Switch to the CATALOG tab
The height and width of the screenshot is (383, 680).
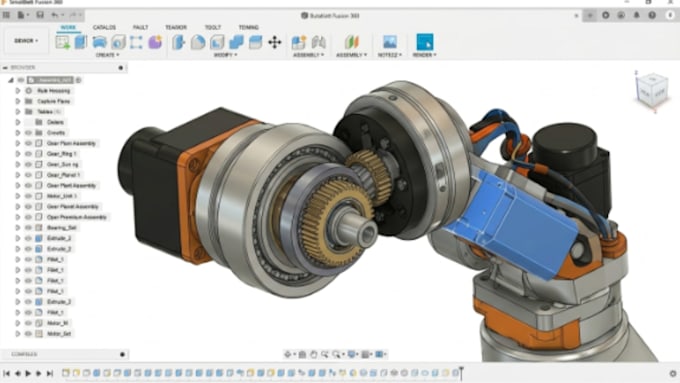click(104, 27)
